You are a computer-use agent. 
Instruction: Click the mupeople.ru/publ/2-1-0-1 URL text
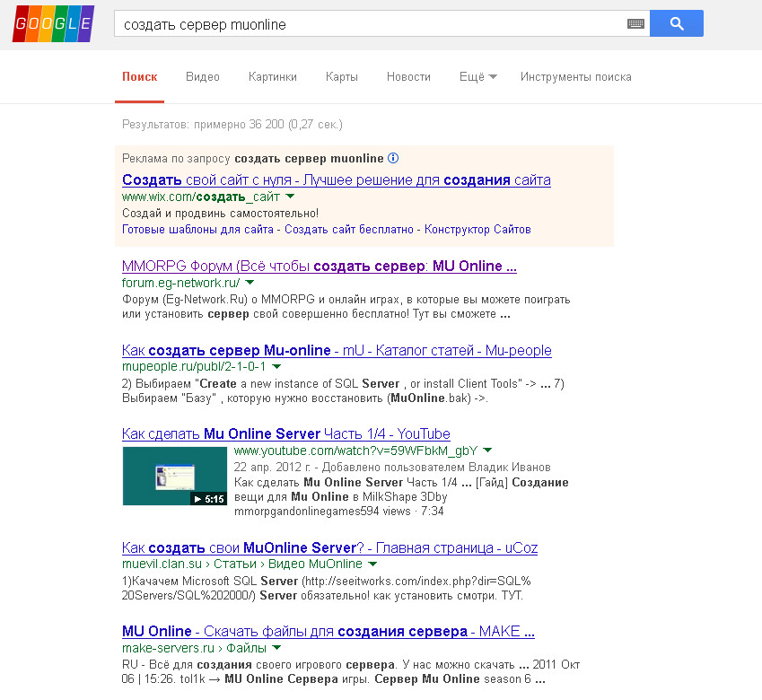click(194, 366)
